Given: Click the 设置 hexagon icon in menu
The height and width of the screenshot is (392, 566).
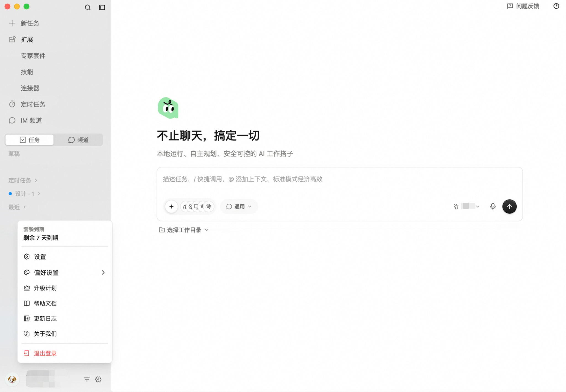Looking at the screenshot, I should (27, 256).
